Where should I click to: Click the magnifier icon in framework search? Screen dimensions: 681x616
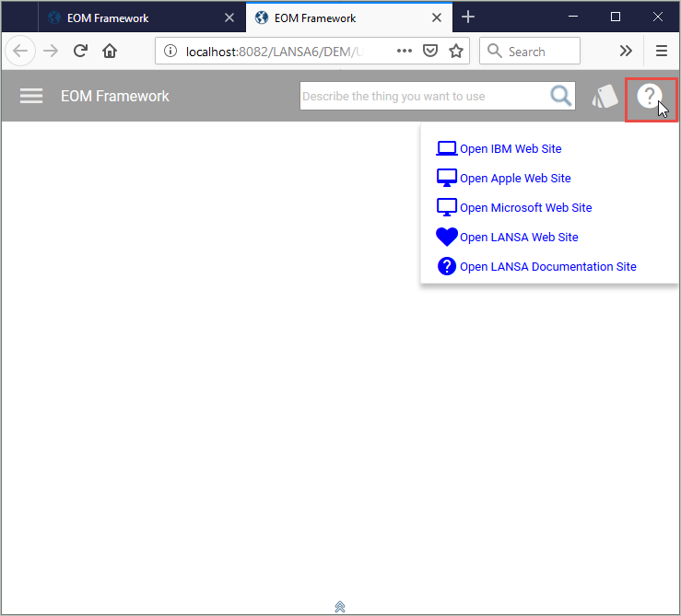(x=560, y=96)
